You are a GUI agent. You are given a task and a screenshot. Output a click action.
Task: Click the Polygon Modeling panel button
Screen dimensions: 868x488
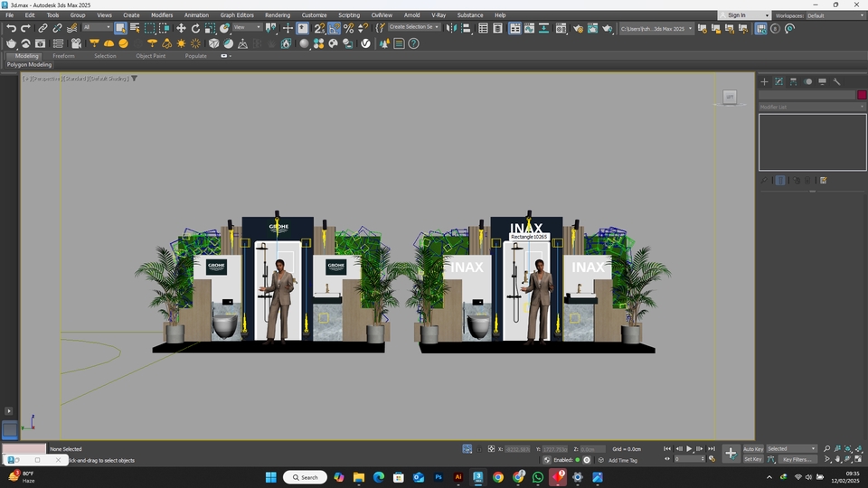29,65
